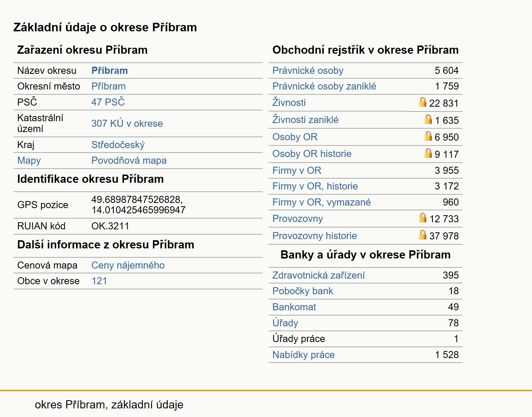
Task: Click the lock icon beside Osoby OR value
Action: [x=428, y=136]
